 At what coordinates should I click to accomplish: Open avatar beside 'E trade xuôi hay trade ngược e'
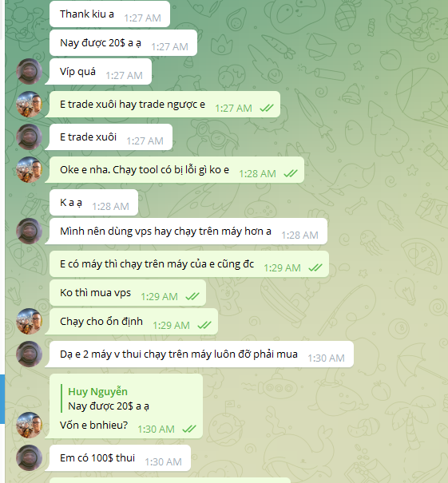(29, 104)
